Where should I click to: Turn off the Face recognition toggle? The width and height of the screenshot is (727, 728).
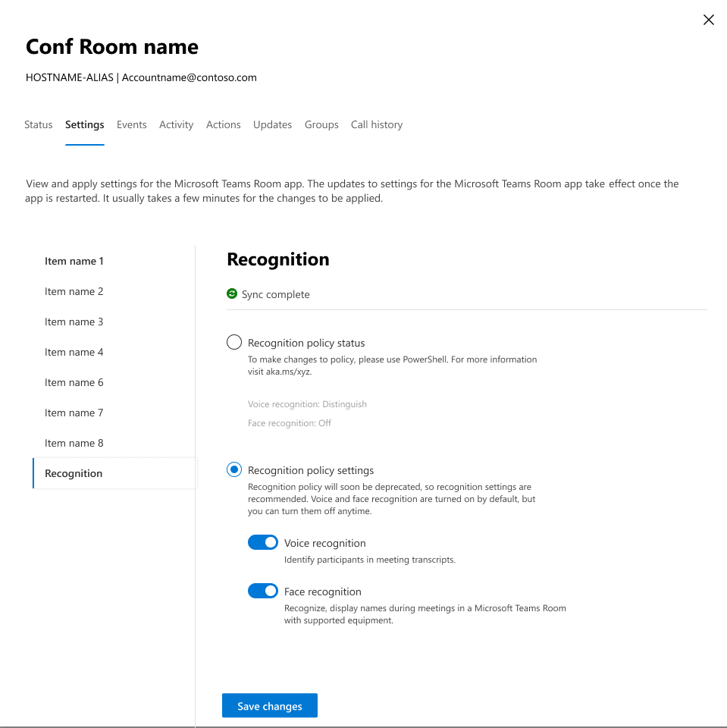[263, 591]
